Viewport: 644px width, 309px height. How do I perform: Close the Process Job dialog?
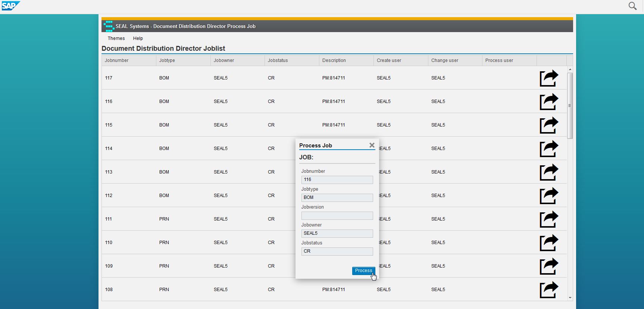point(372,145)
